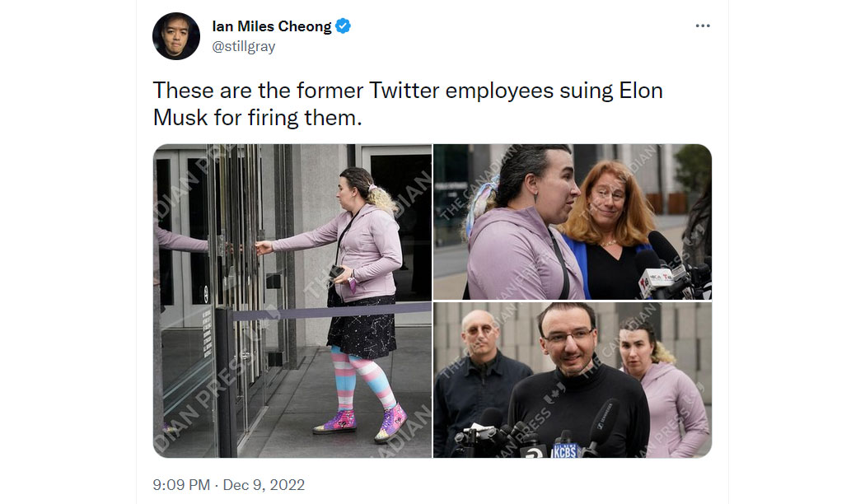
Task: Open the tweet's three-dot more options menu
Action: click(702, 26)
